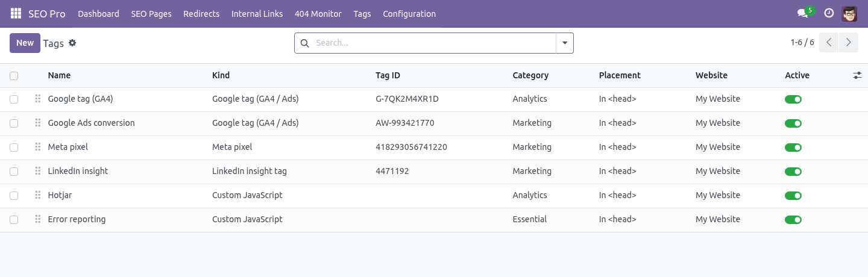Open the 404 Monitor menu
Viewport: 868px width, 277px height.
tap(318, 13)
